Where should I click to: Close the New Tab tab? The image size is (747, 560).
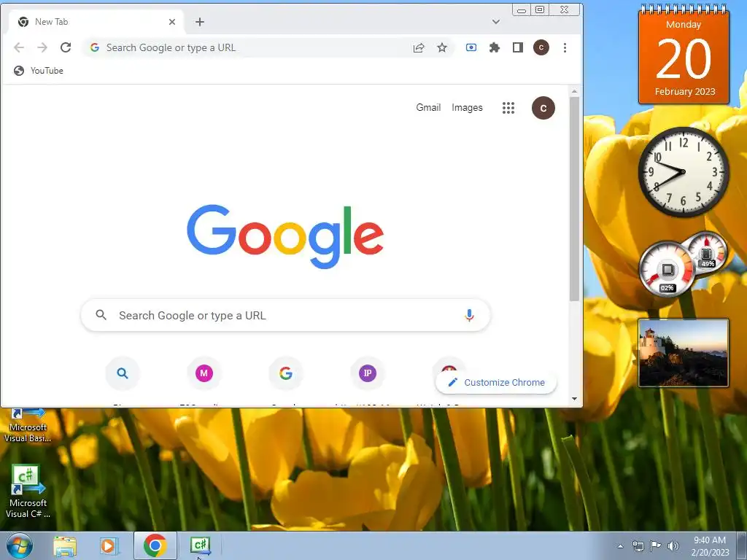172,22
